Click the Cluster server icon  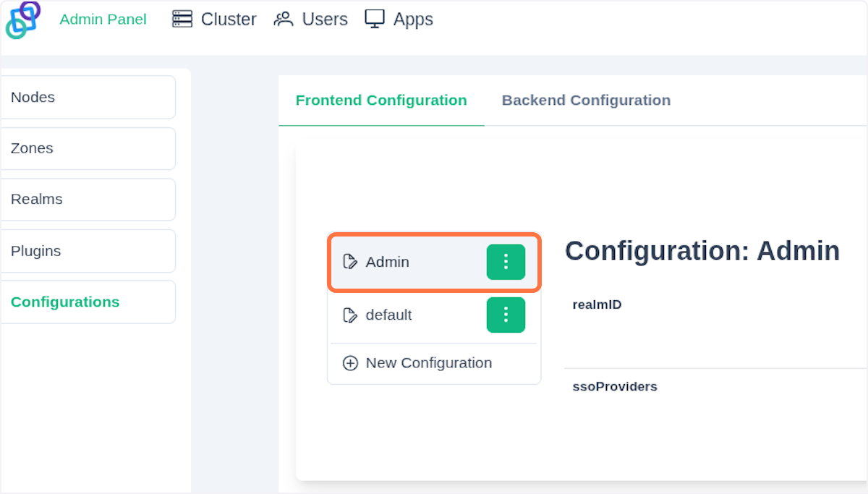coord(182,20)
